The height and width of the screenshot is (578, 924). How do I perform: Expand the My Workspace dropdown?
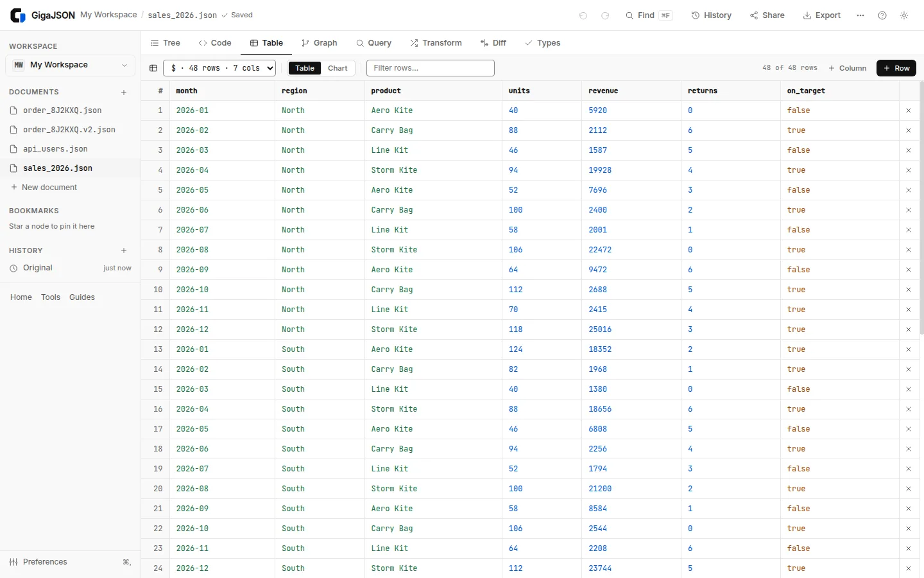(x=71, y=65)
